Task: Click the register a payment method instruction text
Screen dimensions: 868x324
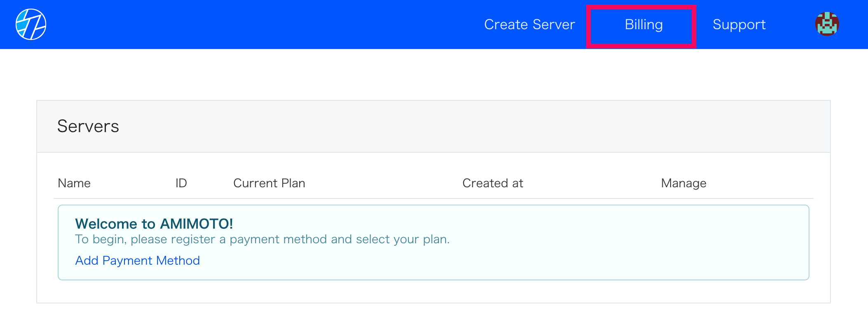Action: tap(262, 239)
